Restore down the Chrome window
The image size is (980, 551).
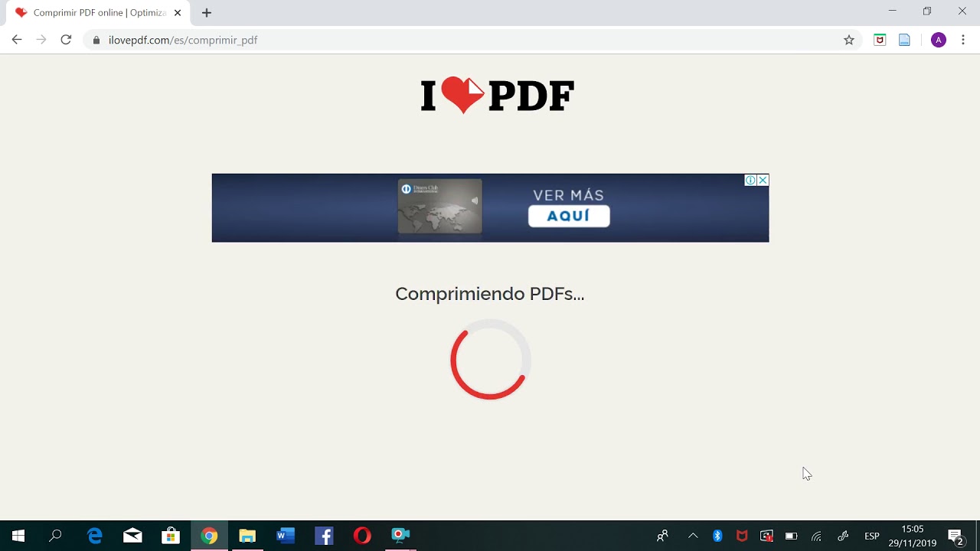[927, 11]
